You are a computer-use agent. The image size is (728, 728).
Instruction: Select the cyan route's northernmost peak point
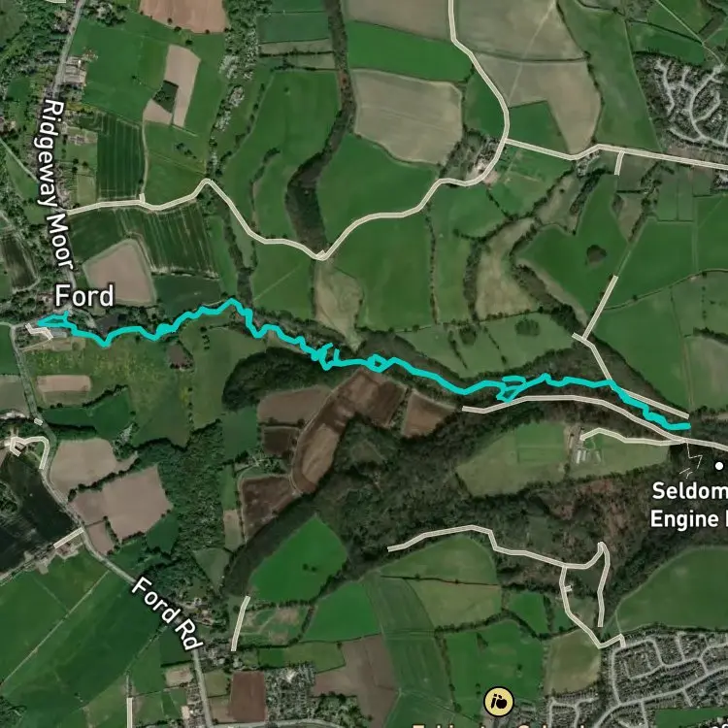pos(231,301)
